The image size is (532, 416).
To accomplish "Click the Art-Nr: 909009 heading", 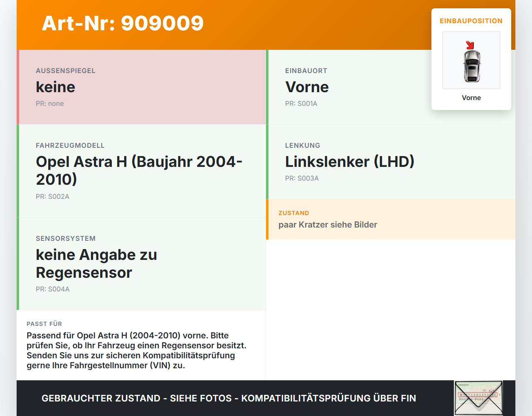I will tap(123, 23).
